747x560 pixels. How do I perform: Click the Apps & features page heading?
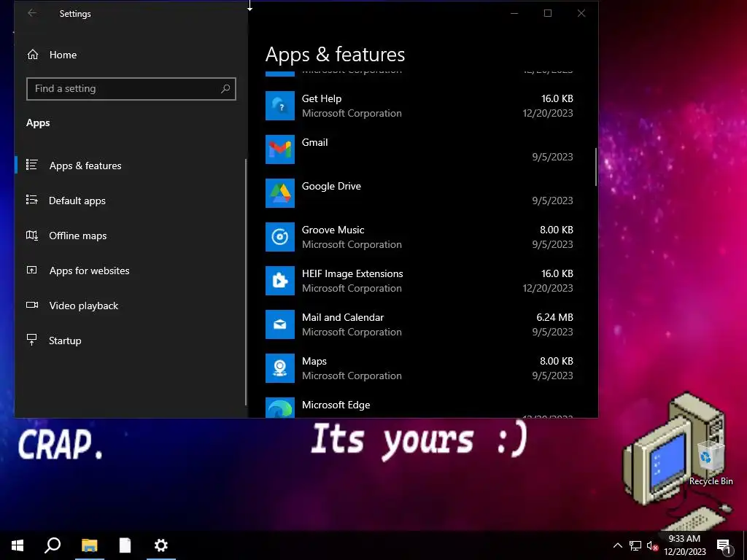335,54
